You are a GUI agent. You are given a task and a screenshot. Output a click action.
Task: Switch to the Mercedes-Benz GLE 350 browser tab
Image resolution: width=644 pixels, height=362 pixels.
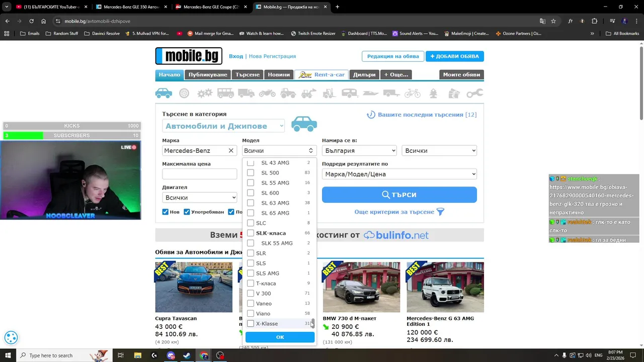131,7
